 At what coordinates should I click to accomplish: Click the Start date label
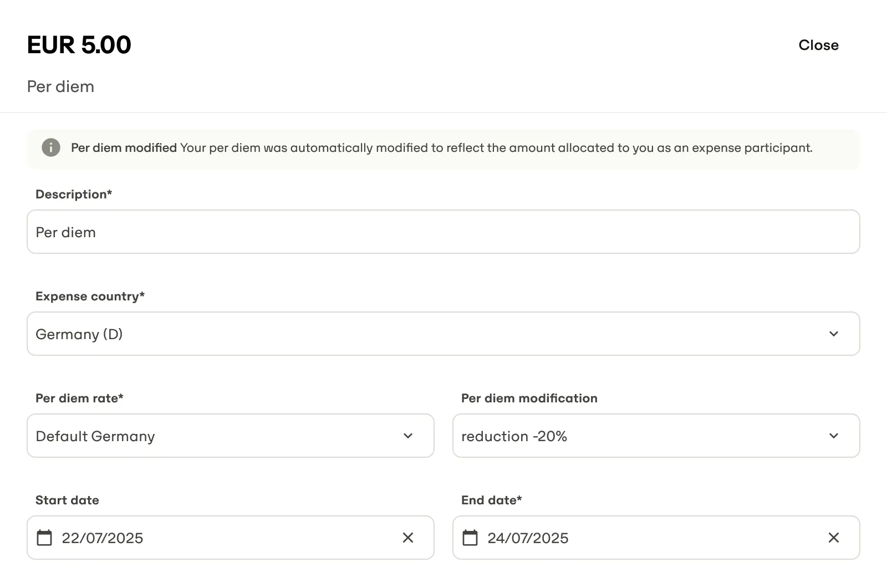pyautogui.click(x=67, y=500)
